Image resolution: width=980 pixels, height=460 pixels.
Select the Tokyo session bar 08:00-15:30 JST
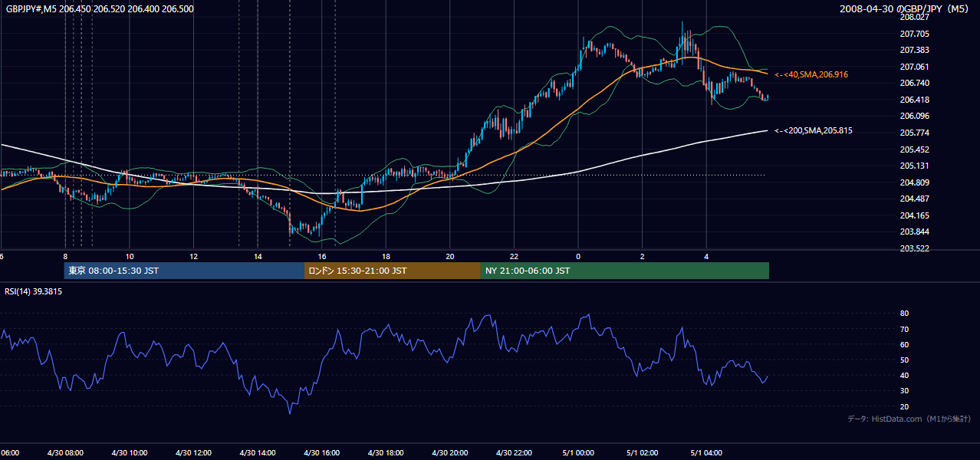click(184, 271)
